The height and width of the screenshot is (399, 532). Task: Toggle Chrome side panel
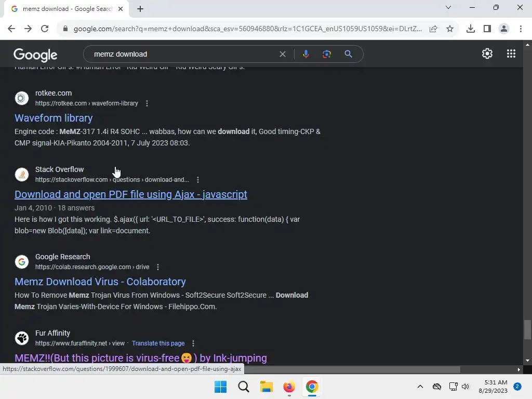487,29
